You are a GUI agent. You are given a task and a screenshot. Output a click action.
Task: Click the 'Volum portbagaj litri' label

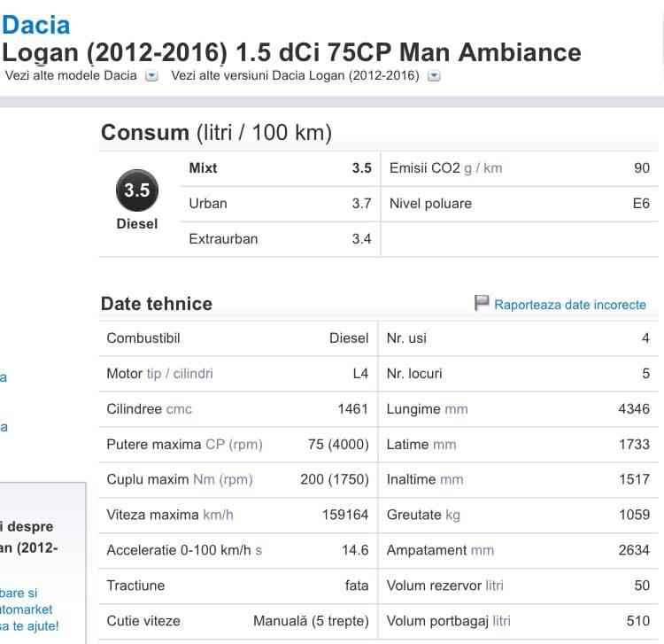click(448, 621)
